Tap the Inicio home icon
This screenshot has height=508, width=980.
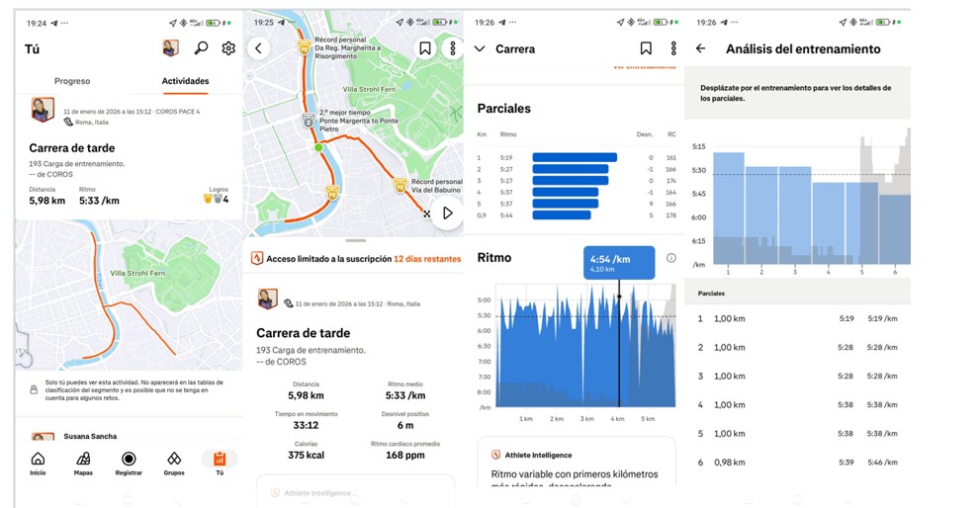click(38, 463)
